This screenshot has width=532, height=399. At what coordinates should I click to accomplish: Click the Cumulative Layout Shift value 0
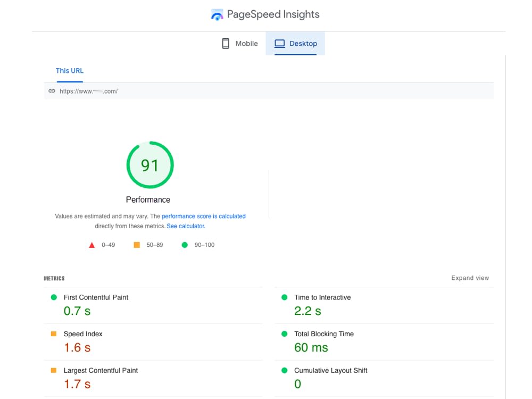point(297,384)
